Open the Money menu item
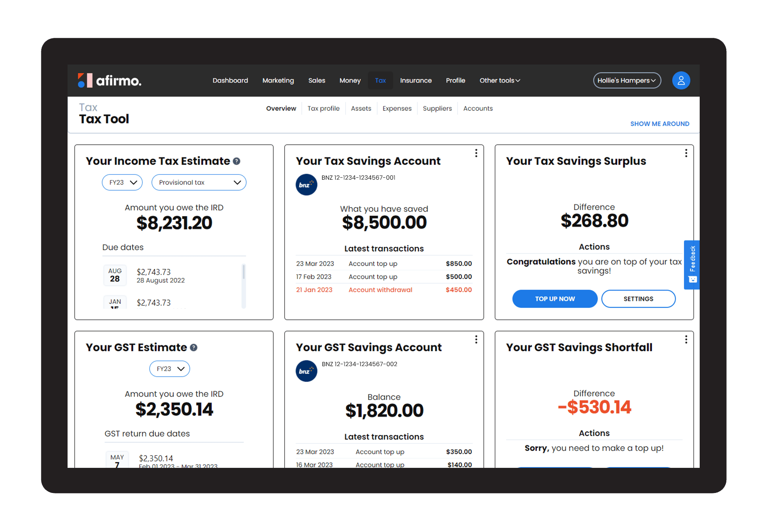This screenshot has height=532, width=768. (350, 80)
